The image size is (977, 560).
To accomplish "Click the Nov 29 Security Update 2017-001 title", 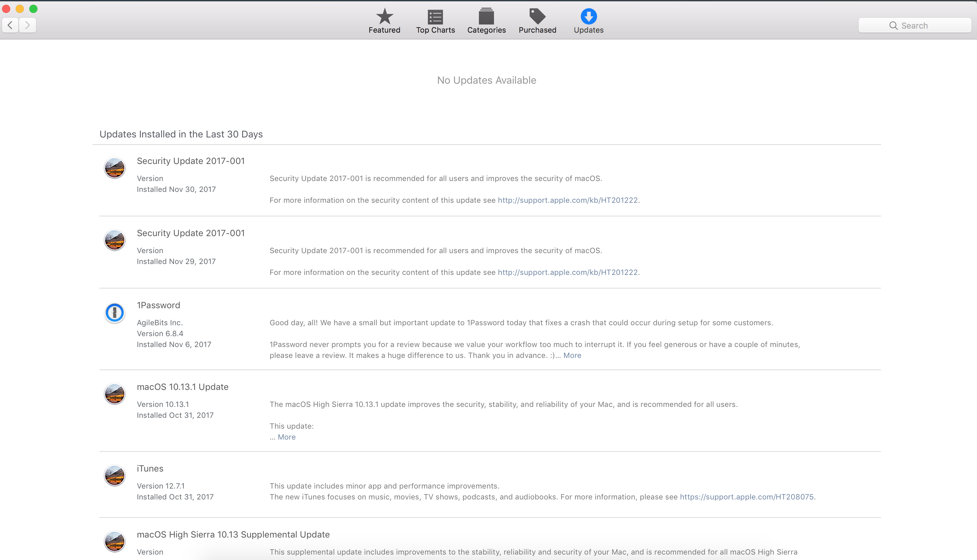I will coord(191,233).
